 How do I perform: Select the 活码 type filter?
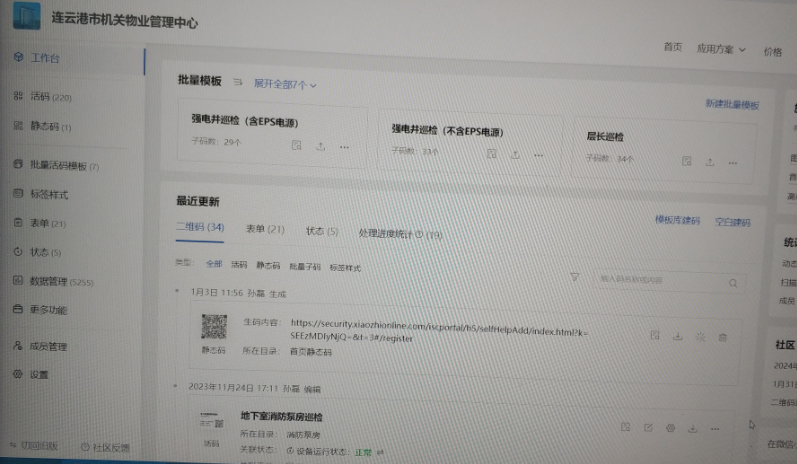pos(239,266)
